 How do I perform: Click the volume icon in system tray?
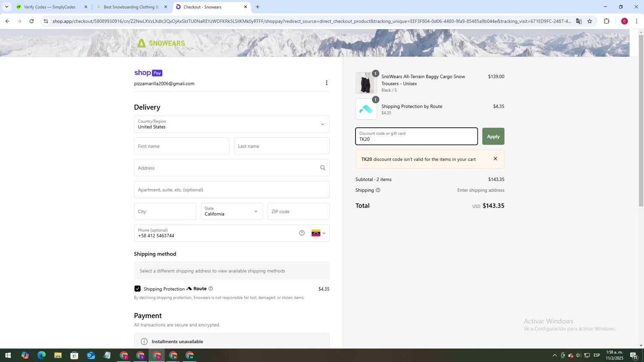tap(578, 356)
